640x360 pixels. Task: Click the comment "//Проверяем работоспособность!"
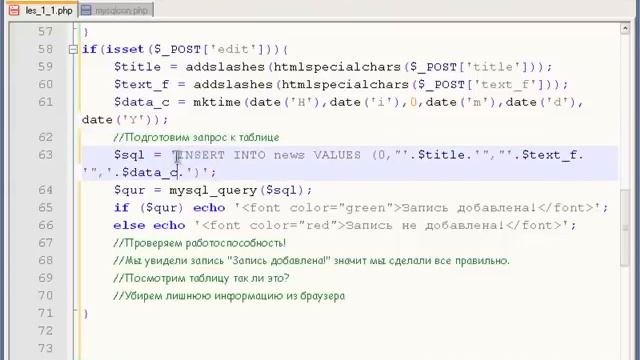pos(200,243)
